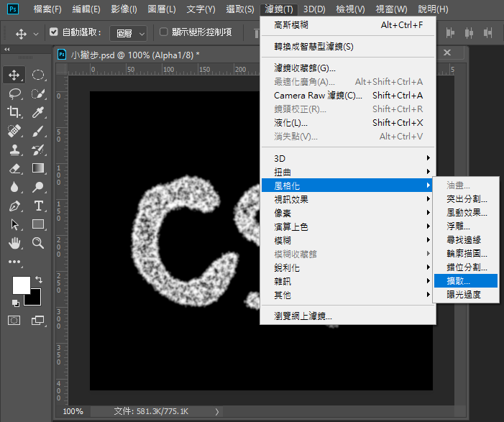The width and height of the screenshot is (504, 422).
Task: Open the 圖層(L) menu
Action: (x=162, y=9)
